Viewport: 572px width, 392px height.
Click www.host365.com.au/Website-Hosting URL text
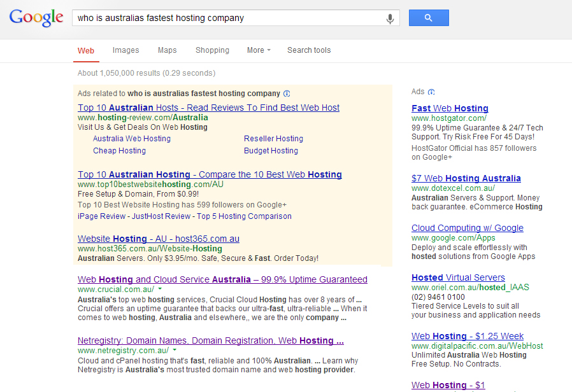pos(150,249)
